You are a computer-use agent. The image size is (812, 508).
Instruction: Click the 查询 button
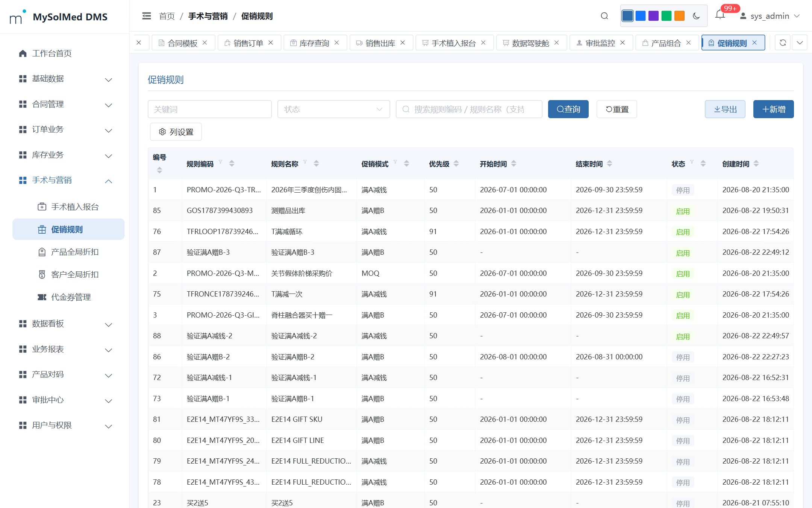pyautogui.click(x=568, y=109)
